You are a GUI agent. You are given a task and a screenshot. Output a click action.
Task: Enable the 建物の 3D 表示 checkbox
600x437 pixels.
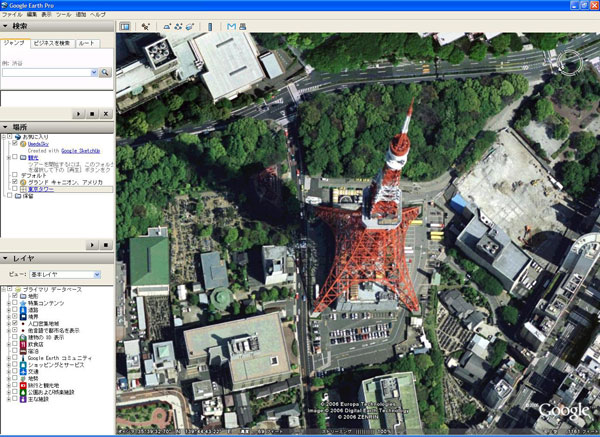pyautogui.click(x=15, y=337)
